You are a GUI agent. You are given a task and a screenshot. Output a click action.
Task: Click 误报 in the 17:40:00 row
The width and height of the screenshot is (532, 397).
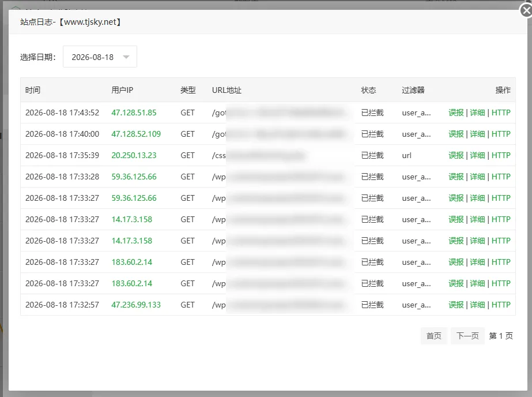click(456, 134)
